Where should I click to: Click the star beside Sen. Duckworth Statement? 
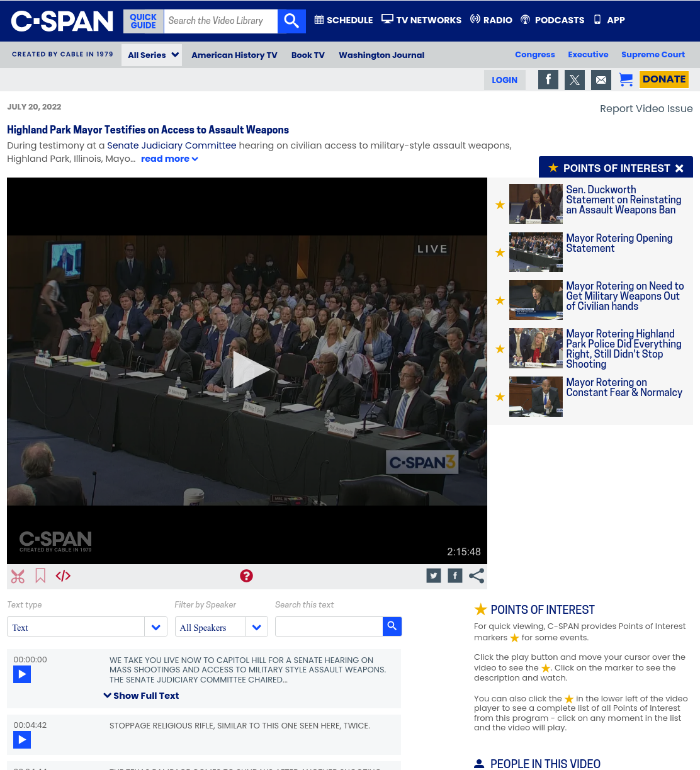point(500,205)
